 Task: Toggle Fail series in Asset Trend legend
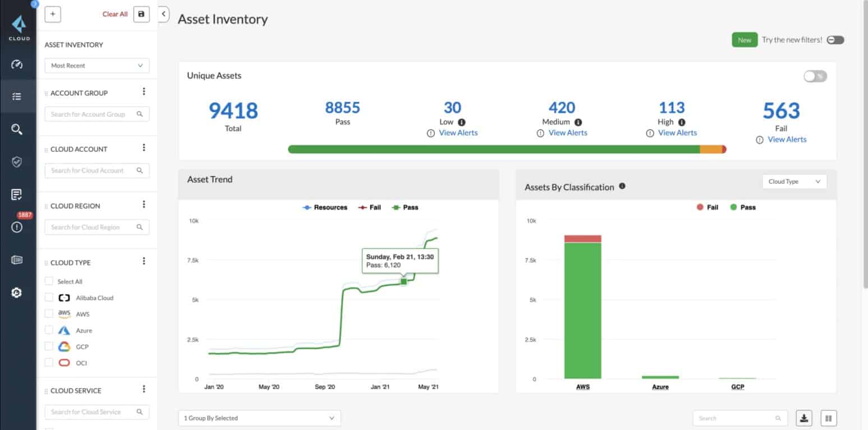tap(370, 207)
